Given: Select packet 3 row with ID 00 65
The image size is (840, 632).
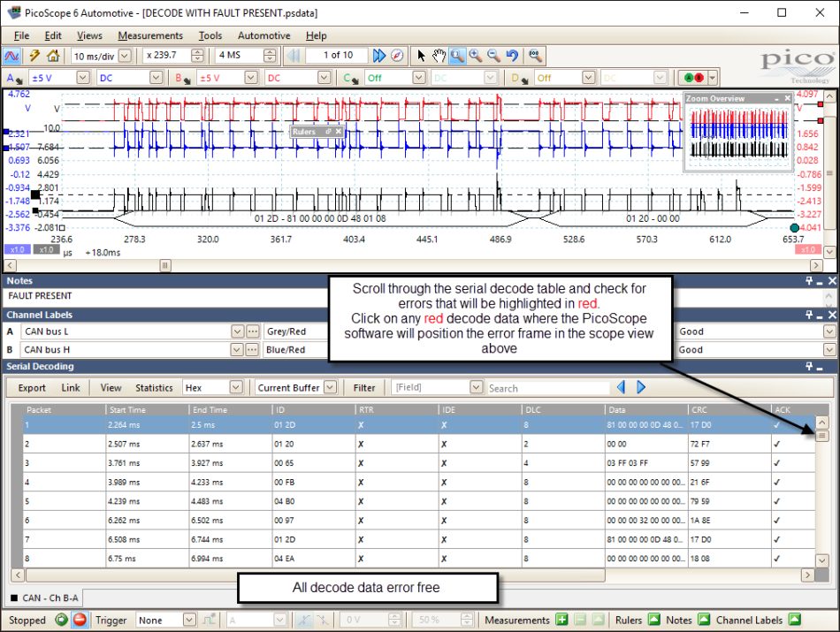Looking at the screenshot, I should (x=419, y=463).
